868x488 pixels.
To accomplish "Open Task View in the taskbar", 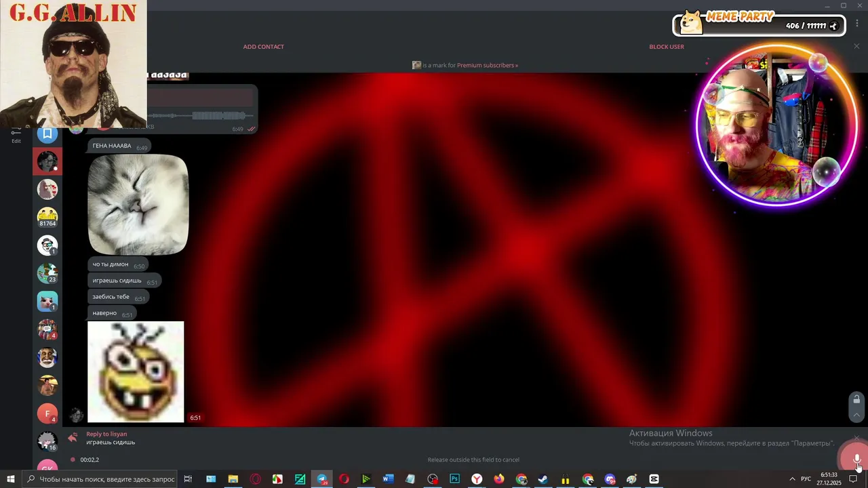I will pos(189,479).
